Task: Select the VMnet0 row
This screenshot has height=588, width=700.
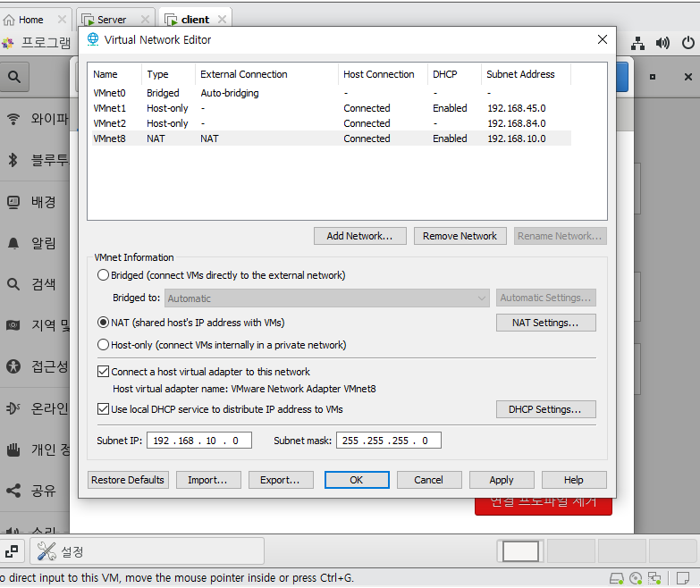Action: tap(332, 93)
